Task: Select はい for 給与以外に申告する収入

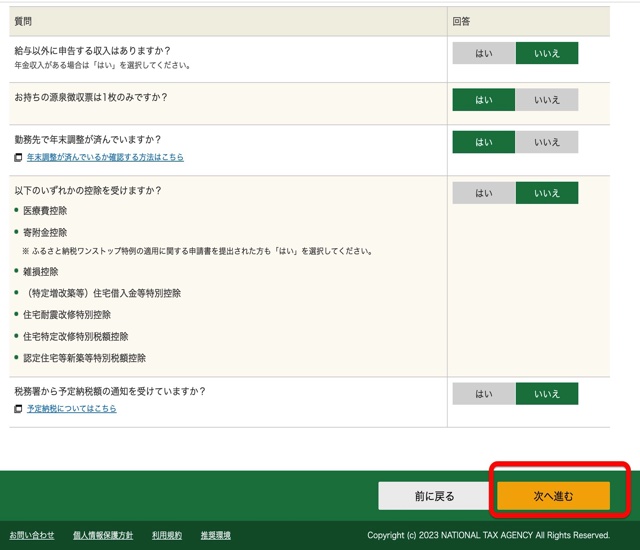Action: point(484,53)
